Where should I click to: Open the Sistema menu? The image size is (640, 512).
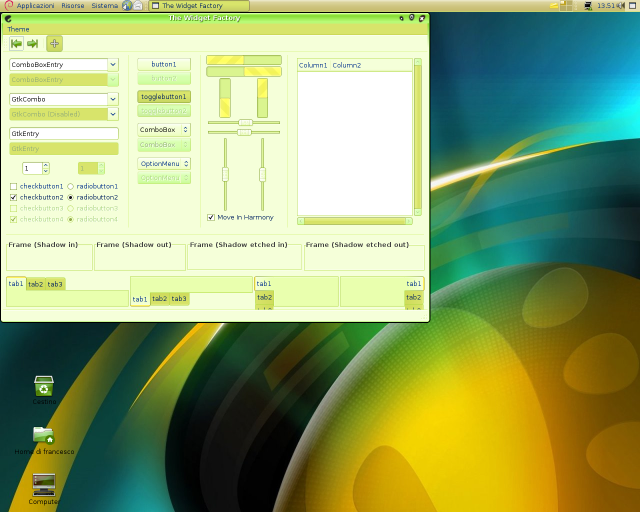coord(104,6)
